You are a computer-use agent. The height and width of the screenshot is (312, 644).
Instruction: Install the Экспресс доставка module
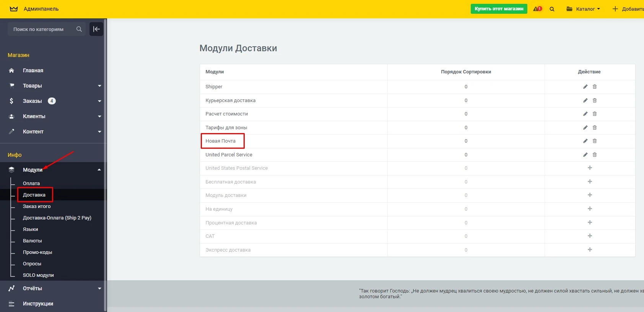(590, 250)
